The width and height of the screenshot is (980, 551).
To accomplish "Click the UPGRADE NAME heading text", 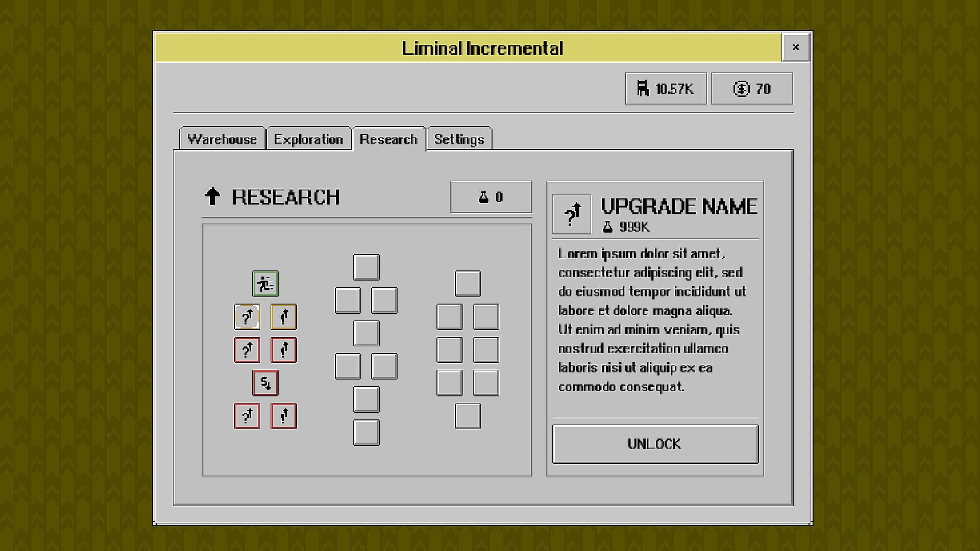I will pyautogui.click(x=679, y=206).
